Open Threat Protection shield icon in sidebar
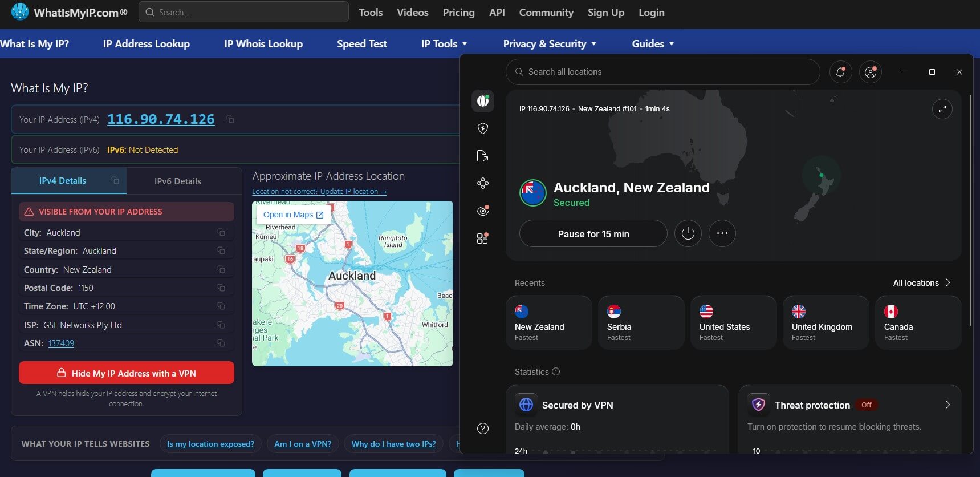 pyautogui.click(x=483, y=128)
